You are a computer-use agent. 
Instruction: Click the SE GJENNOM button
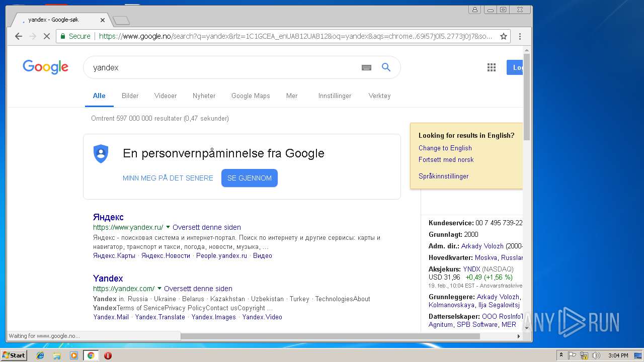coord(250,178)
